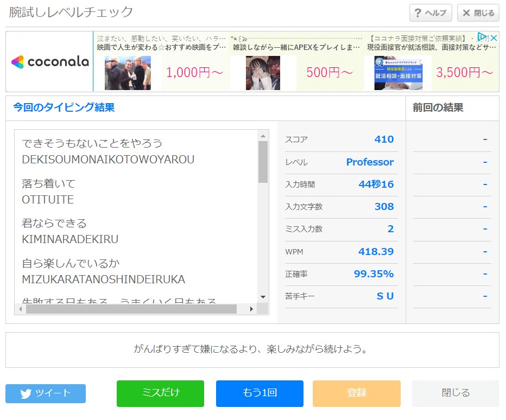Click the 1,000円～ price in ad
506x420 pixels.
pos(194,72)
